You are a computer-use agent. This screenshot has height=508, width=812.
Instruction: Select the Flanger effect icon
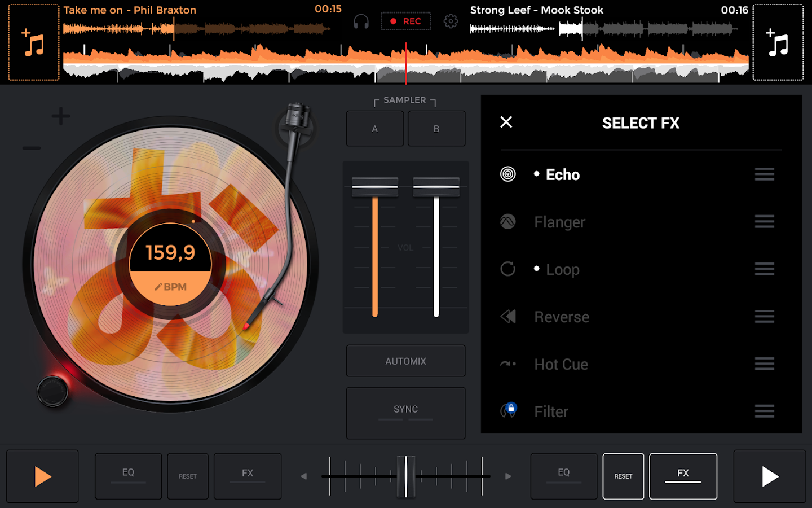pyautogui.click(x=508, y=222)
